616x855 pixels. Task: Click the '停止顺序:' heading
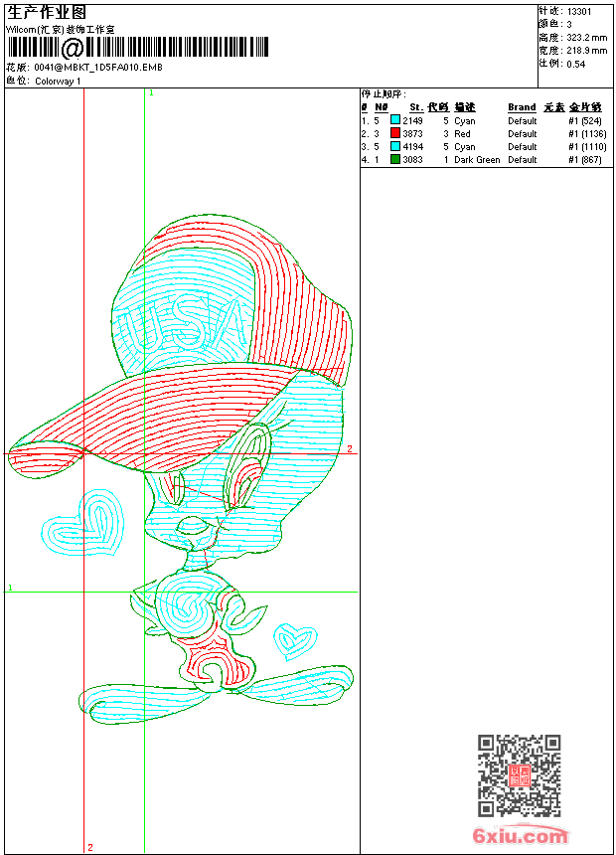tap(384, 93)
